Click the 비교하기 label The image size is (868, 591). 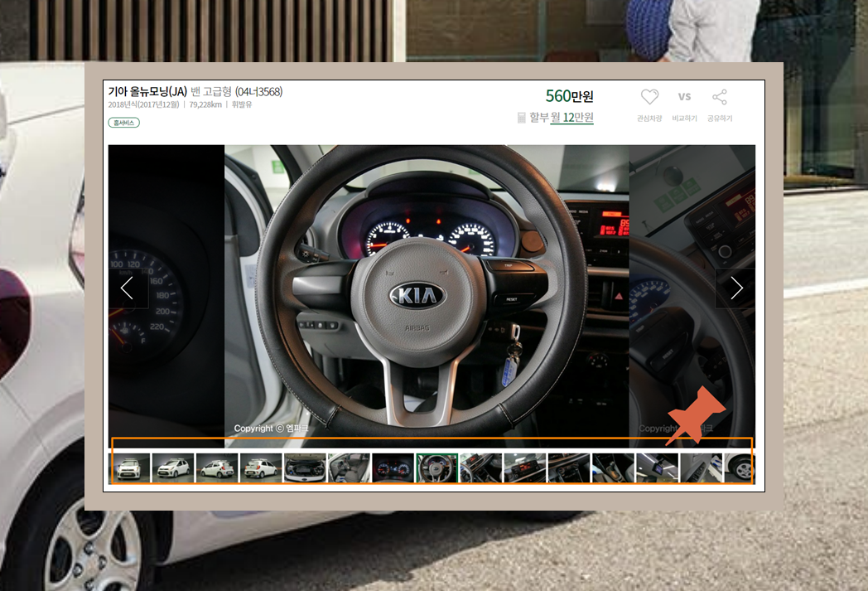click(x=684, y=119)
